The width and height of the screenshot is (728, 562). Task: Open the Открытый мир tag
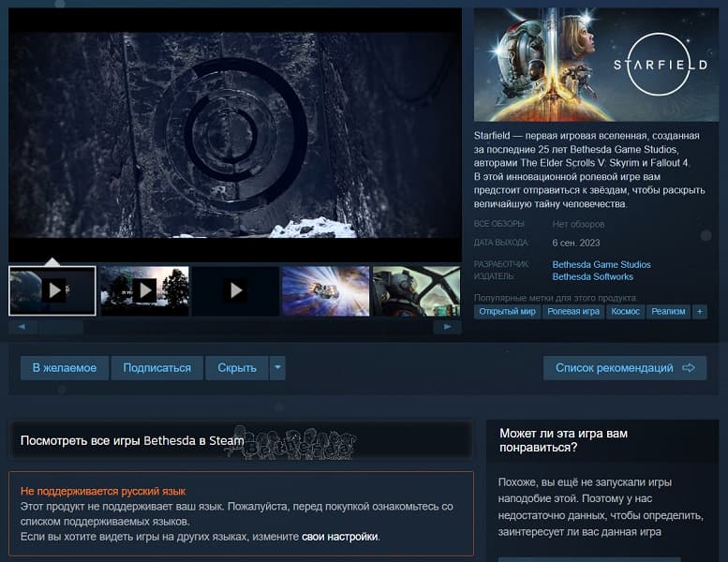coord(507,312)
